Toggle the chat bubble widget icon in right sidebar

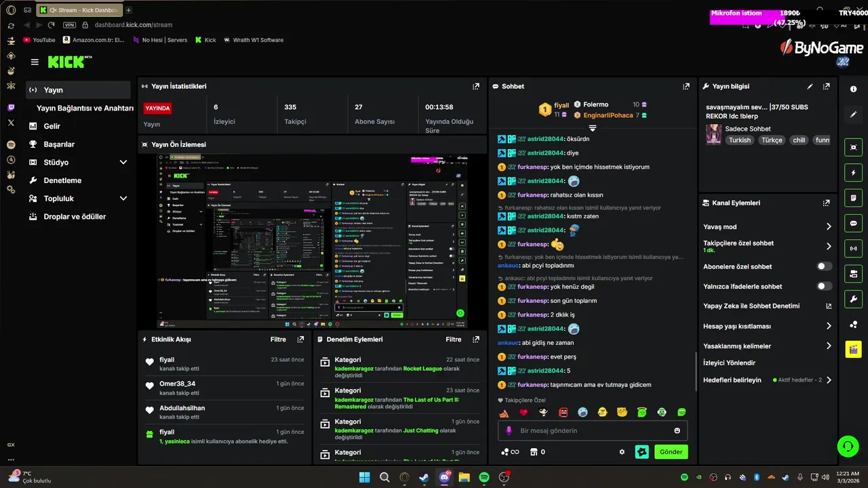tap(853, 223)
